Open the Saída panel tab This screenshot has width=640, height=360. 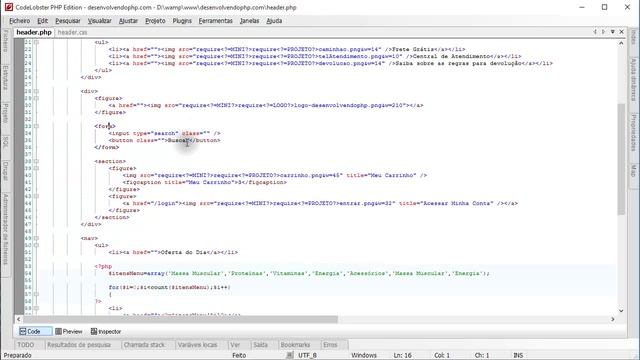pos(260,345)
